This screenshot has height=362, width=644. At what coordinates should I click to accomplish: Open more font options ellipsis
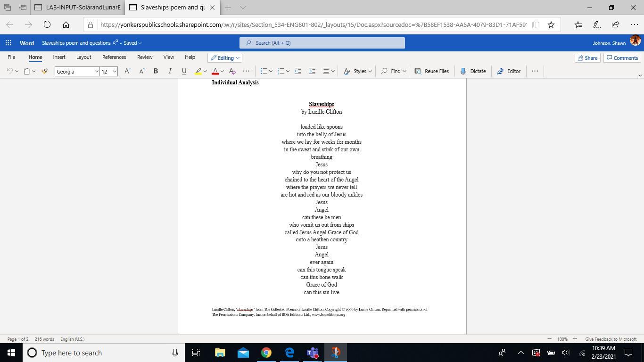246,71
